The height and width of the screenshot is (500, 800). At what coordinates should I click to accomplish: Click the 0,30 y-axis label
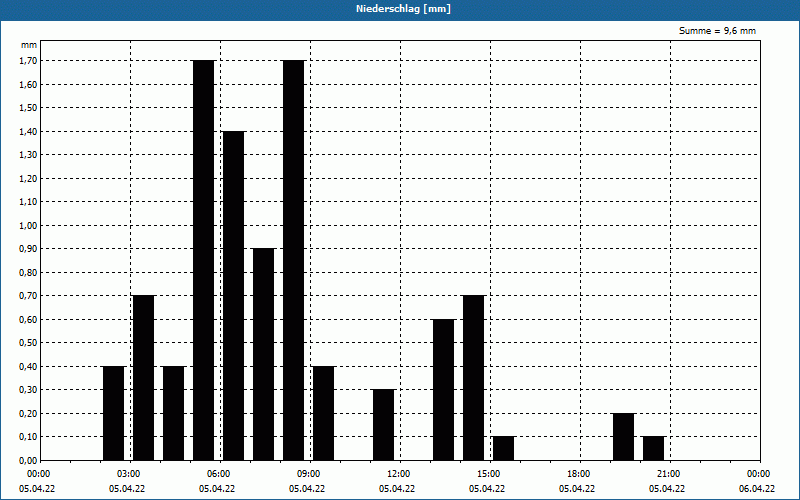[28, 390]
